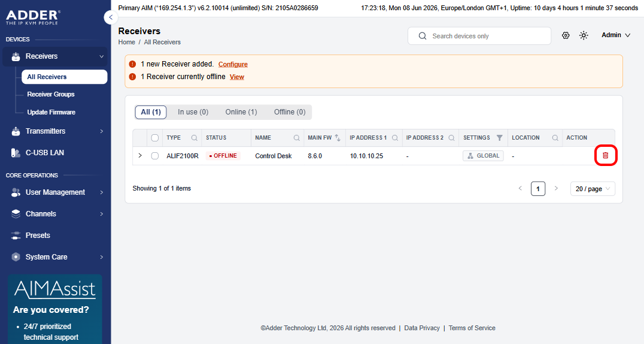The width and height of the screenshot is (644, 344).
Task: Expand the Transmitters sidebar menu
Action: [56, 131]
